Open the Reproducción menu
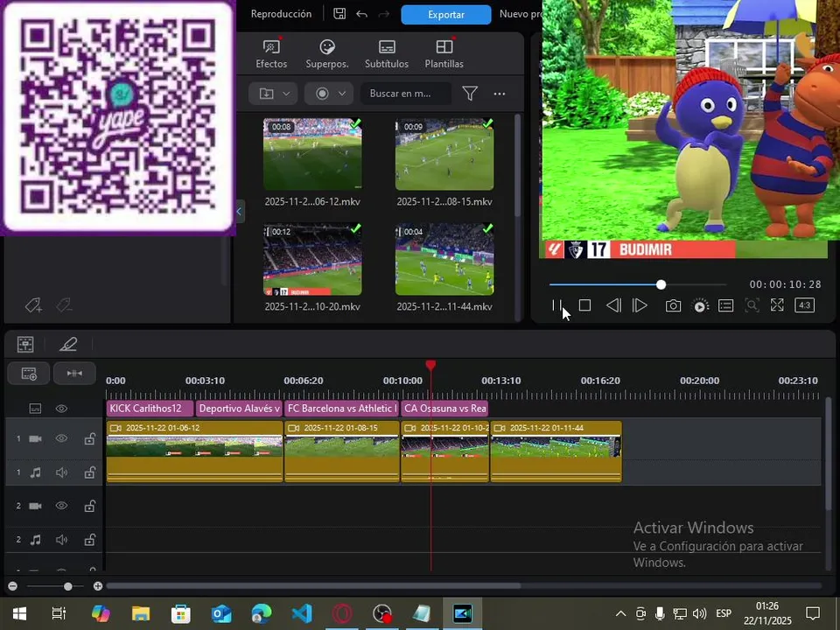840x630 pixels. click(281, 14)
